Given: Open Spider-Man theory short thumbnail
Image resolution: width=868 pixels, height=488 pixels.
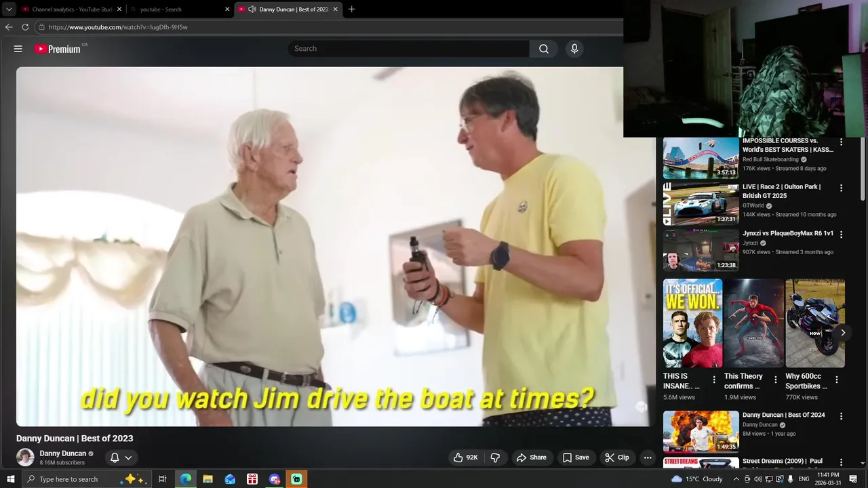Looking at the screenshot, I should 754,323.
